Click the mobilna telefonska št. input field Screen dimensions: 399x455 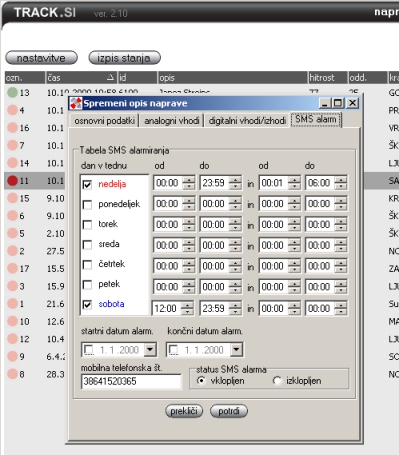click(131, 381)
